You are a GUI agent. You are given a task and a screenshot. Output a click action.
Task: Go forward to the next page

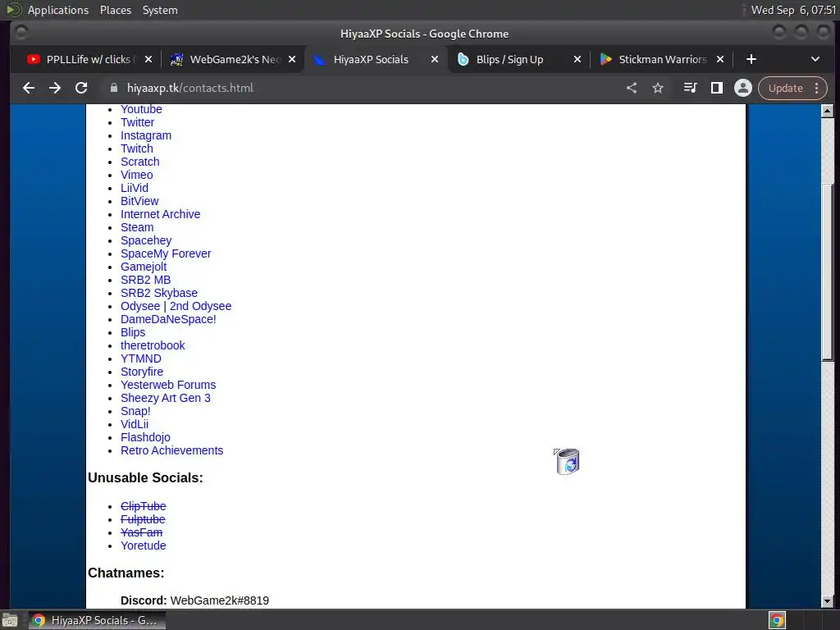tap(55, 88)
